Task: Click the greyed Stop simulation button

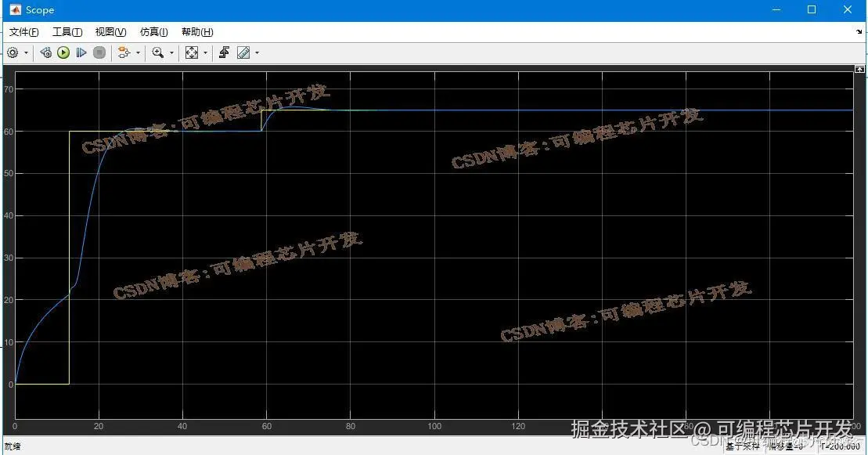Action: (x=99, y=52)
